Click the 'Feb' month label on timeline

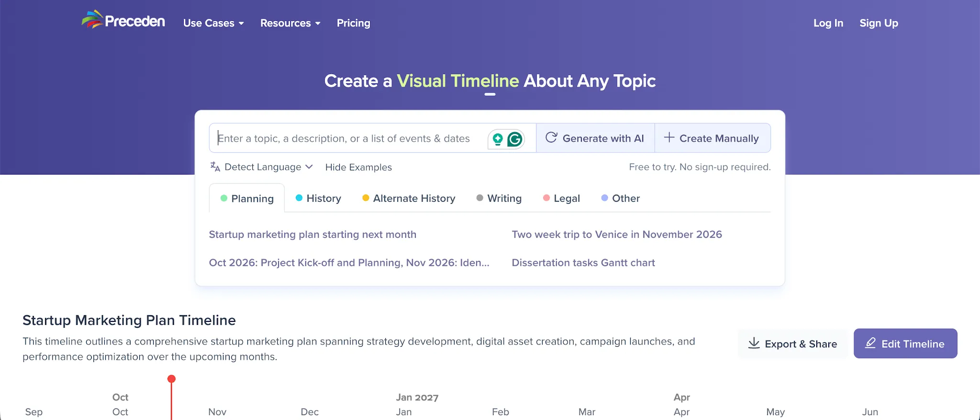(x=501, y=412)
